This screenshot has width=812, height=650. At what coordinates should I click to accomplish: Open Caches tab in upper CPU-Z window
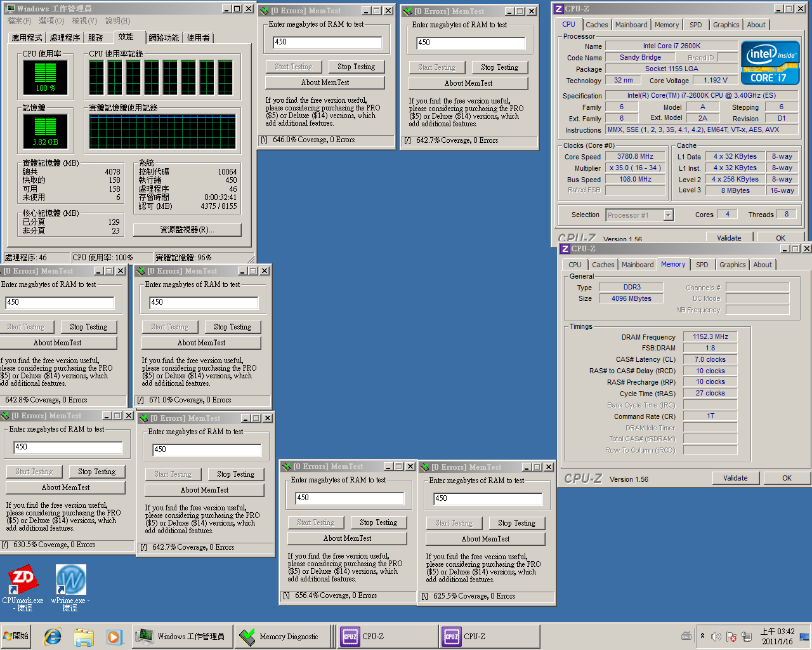[x=597, y=25]
